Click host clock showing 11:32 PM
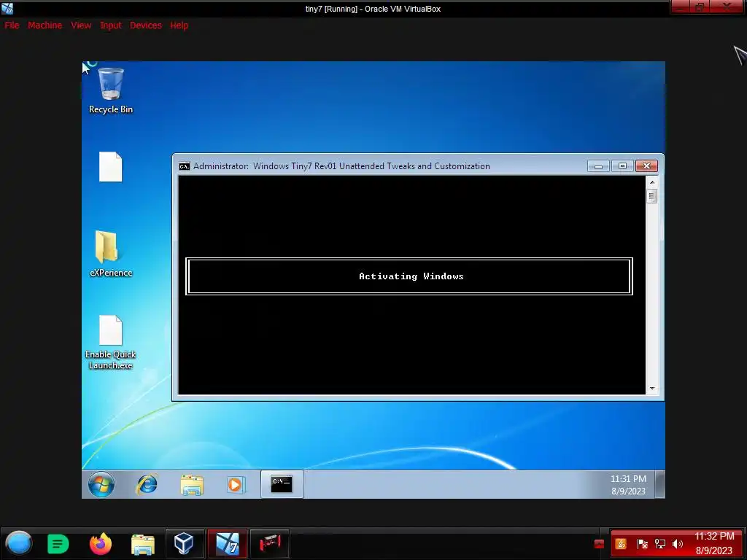The width and height of the screenshot is (747, 560). (x=714, y=543)
